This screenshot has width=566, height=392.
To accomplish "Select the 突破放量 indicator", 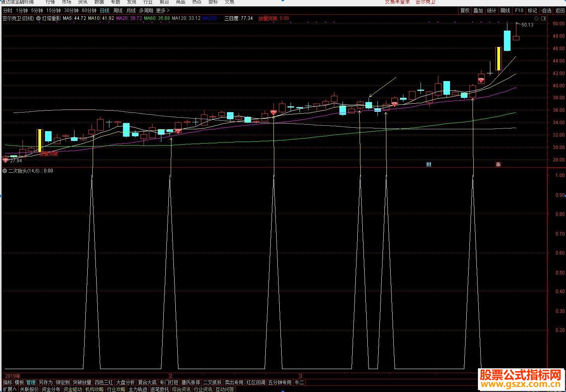I will click(x=82, y=383).
